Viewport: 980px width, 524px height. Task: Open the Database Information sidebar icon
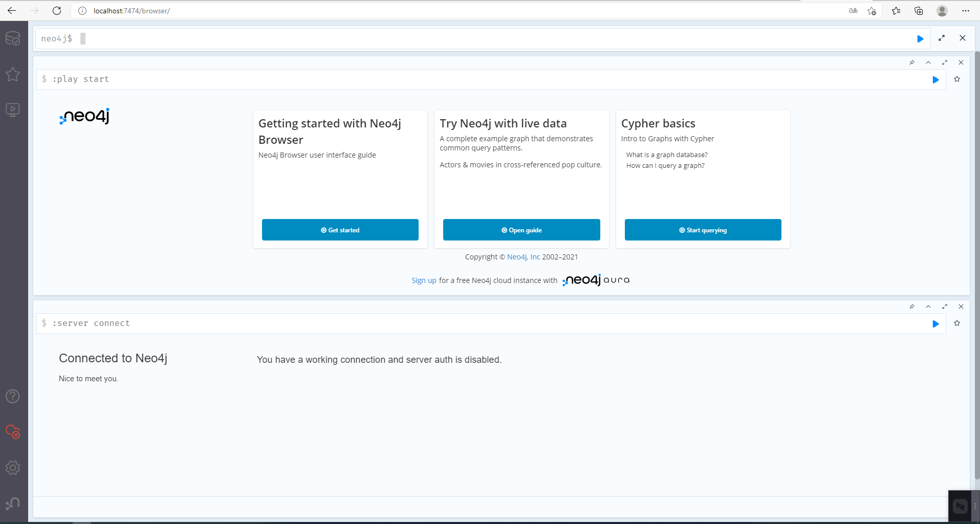(x=13, y=38)
